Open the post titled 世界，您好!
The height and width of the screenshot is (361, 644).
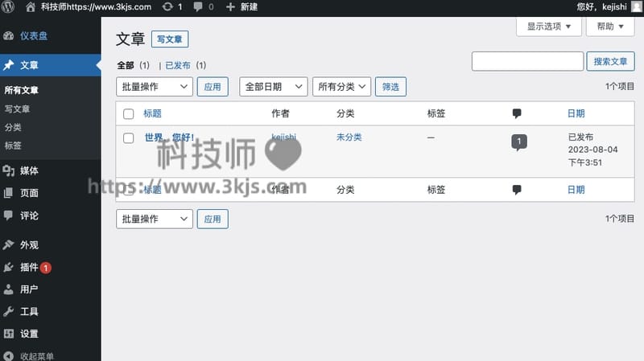click(x=169, y=137)
